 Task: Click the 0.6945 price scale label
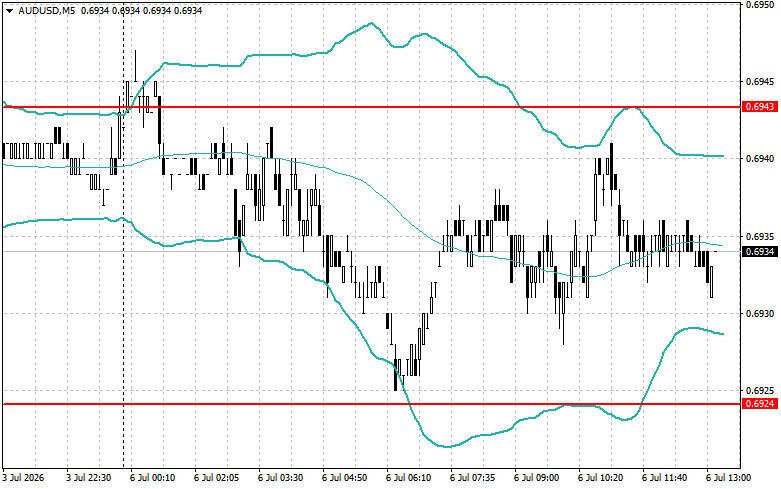[x=760, y=81]
